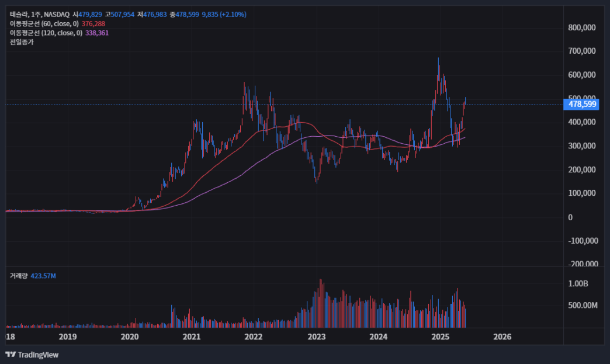Screen dimensions: 610x364
Task: Click the 0 price axis label
Action: pos(570,217)
